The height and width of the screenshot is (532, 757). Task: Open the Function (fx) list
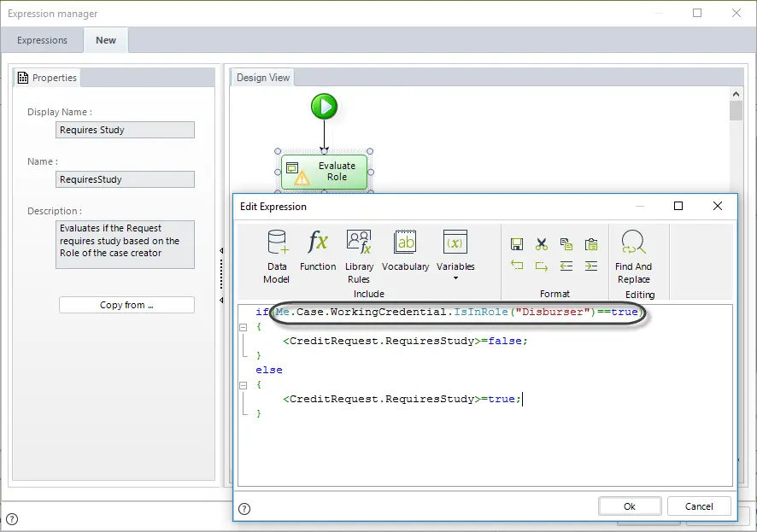point(318,250)
